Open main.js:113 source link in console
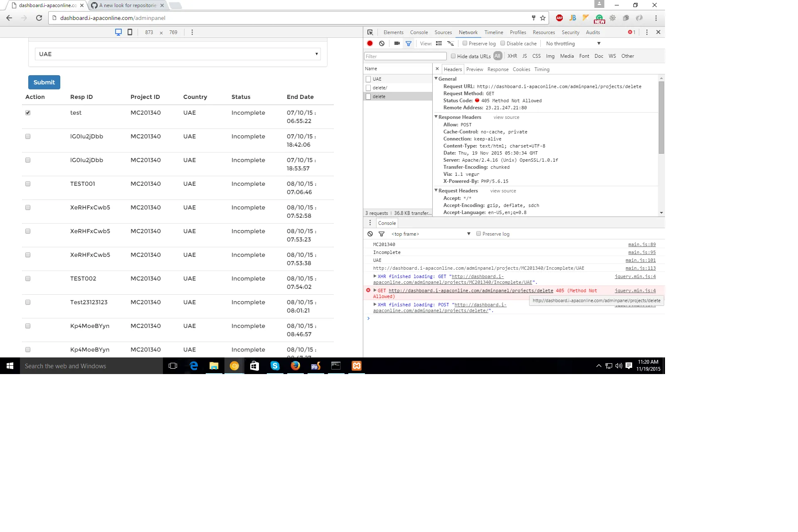Image resolution: width=798 pixels, height=532 pixels. 640,268
